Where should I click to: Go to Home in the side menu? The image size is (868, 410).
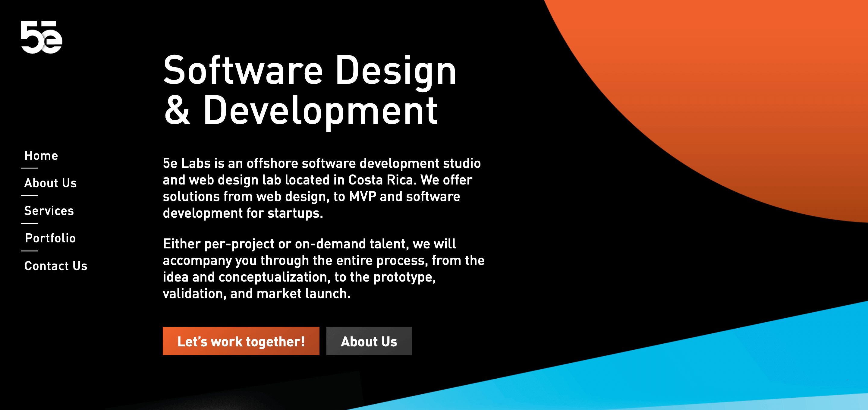pos(41,156)
